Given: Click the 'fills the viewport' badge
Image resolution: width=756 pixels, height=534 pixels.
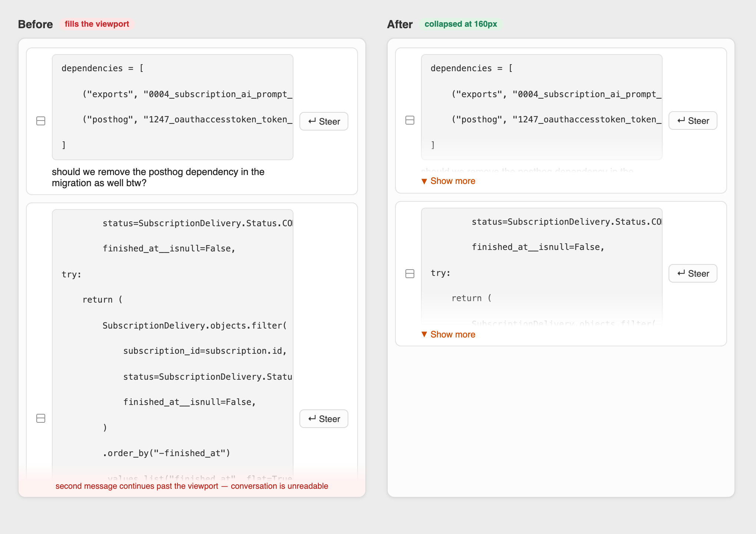Looking at the screenshot, I should click(x=97, y=24).
